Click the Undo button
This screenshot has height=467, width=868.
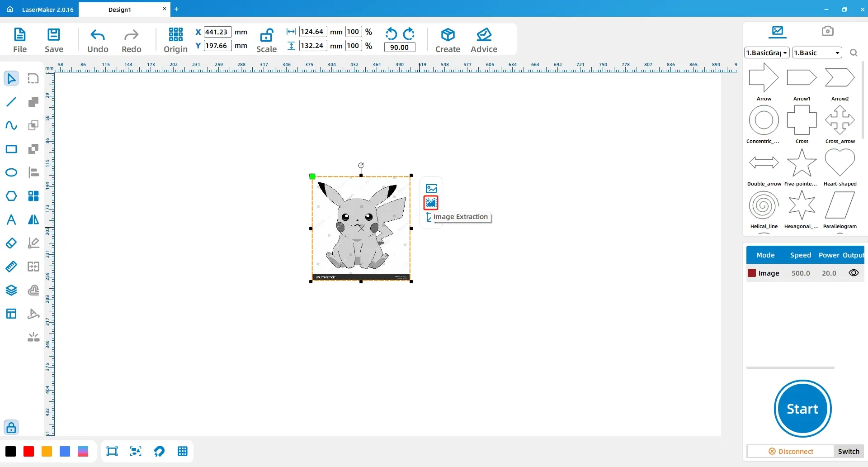tap(98, 40)
